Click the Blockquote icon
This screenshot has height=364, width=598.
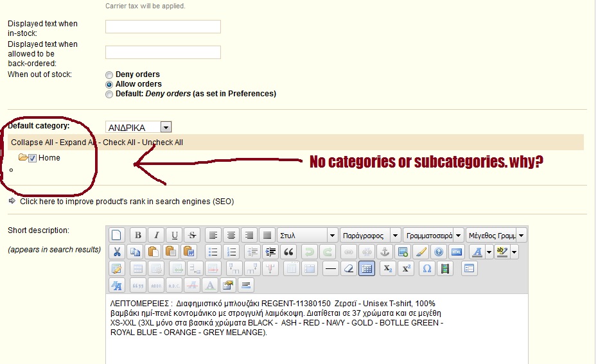288,252
